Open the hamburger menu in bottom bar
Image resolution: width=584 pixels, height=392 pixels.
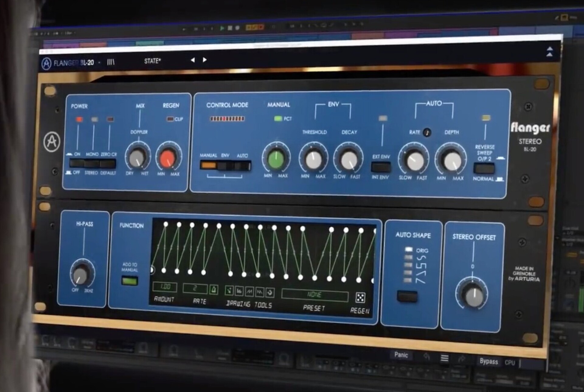pos(444,358)
